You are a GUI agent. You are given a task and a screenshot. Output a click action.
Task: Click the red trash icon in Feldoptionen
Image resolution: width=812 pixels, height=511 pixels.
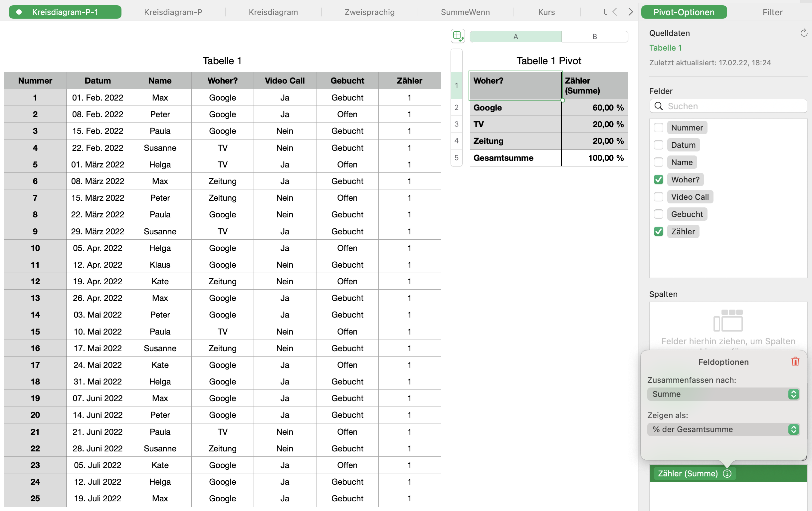pyautogui.click(x=795, y=362)
